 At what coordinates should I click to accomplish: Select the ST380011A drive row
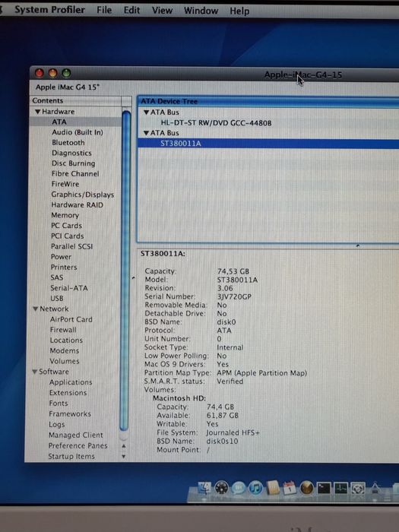pos(268,144)
